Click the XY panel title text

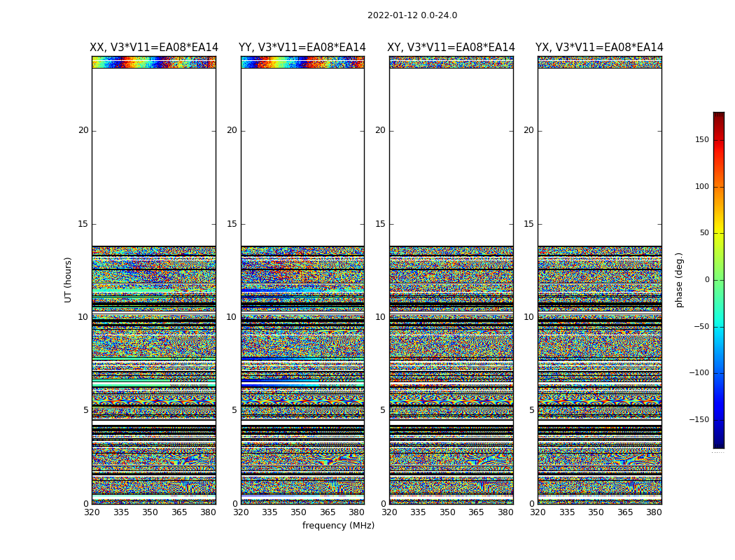point(451,48)
